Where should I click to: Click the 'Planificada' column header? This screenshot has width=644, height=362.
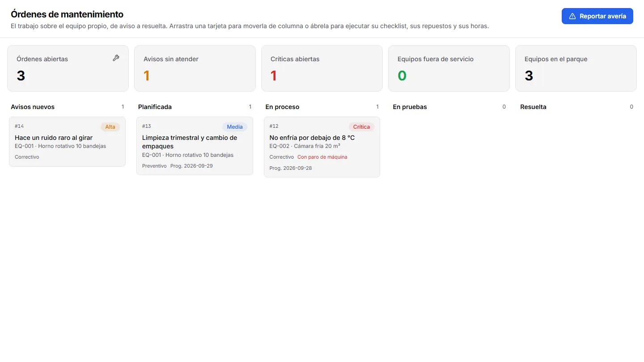(x=155, y=107)
